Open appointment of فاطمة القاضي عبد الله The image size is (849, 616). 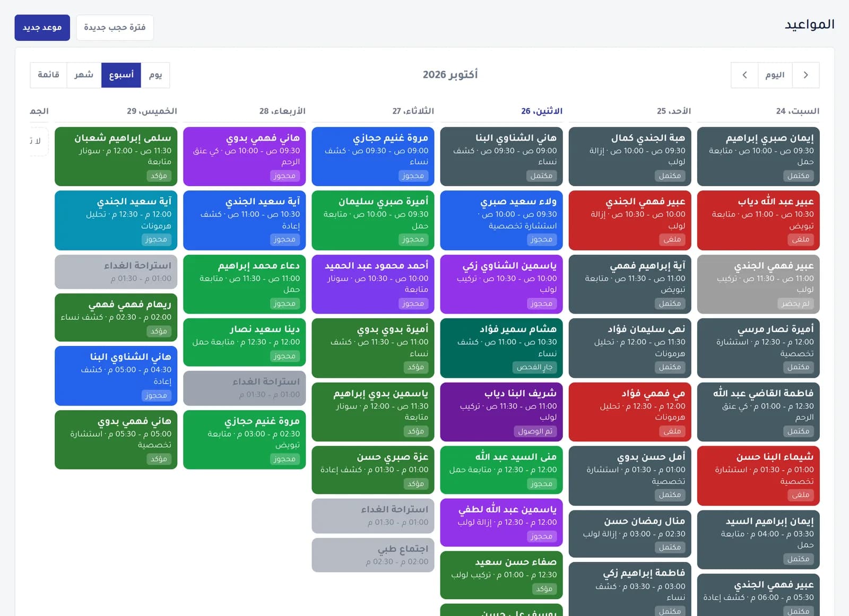[x=758, y=412]
